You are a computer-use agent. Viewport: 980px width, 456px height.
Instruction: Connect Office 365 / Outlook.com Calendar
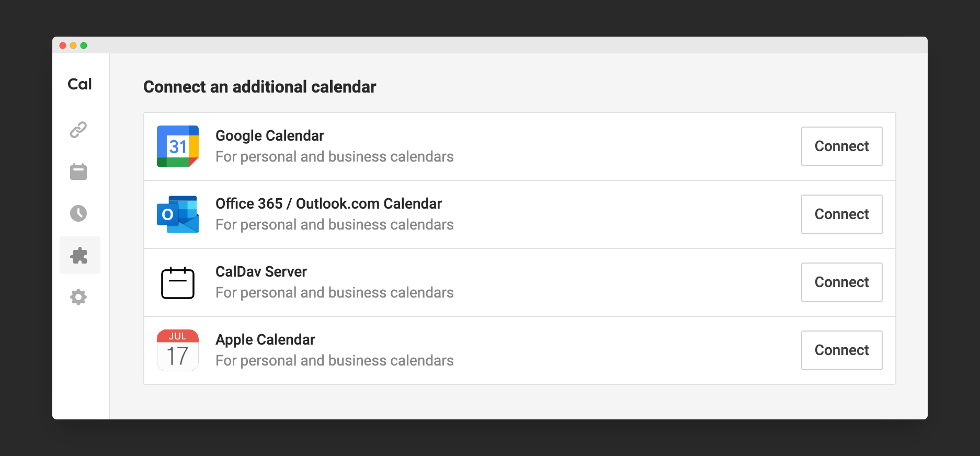coord(841,214)
